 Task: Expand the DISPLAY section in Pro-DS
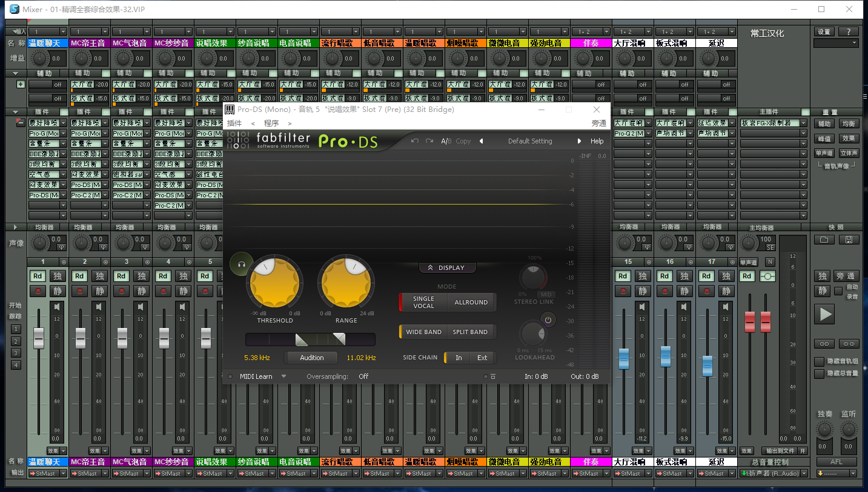click(x=447, y=267)
